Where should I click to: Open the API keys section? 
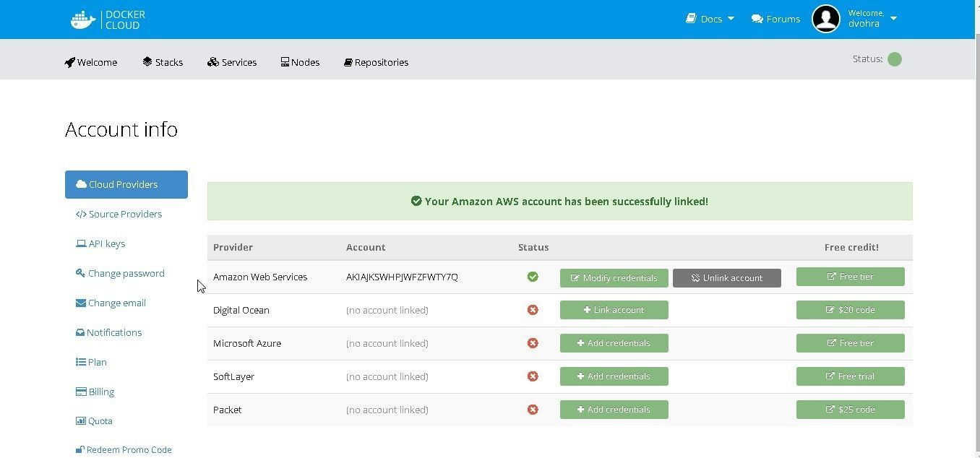coord(100,243)
